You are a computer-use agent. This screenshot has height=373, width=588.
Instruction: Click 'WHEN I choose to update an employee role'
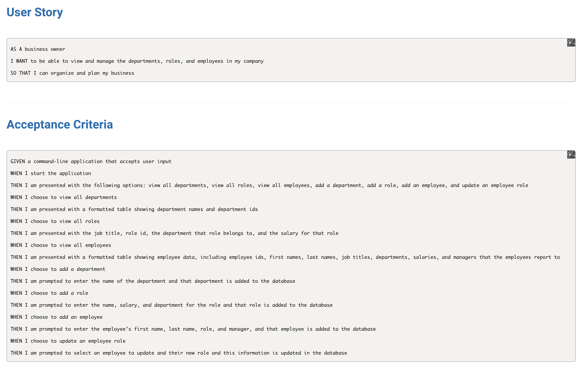(x=68, y=341)
